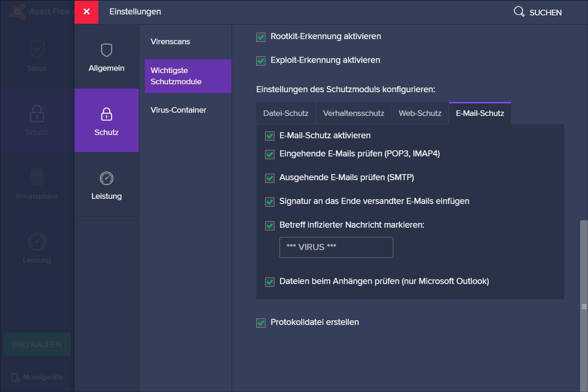Toggle Exploit-Erkennung aktivieren checkbox
Screen dimensions: 588x392
(261, 61)
